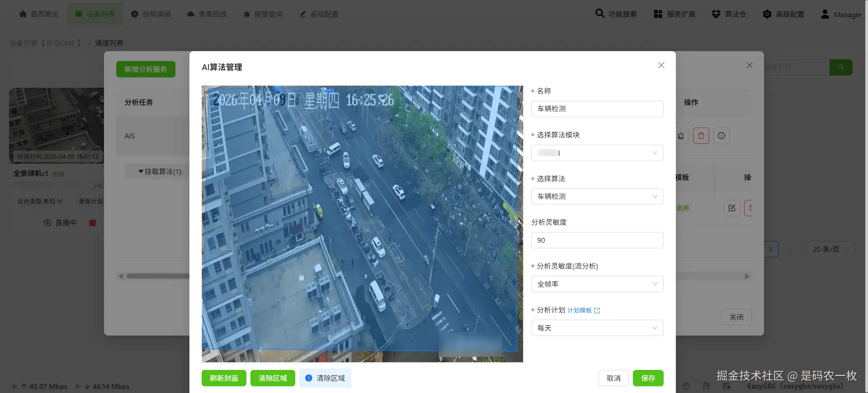The width and height of the screenshot is (868, 393).
Task: Open 服务扩展 menu
Action: pos(675,14)
